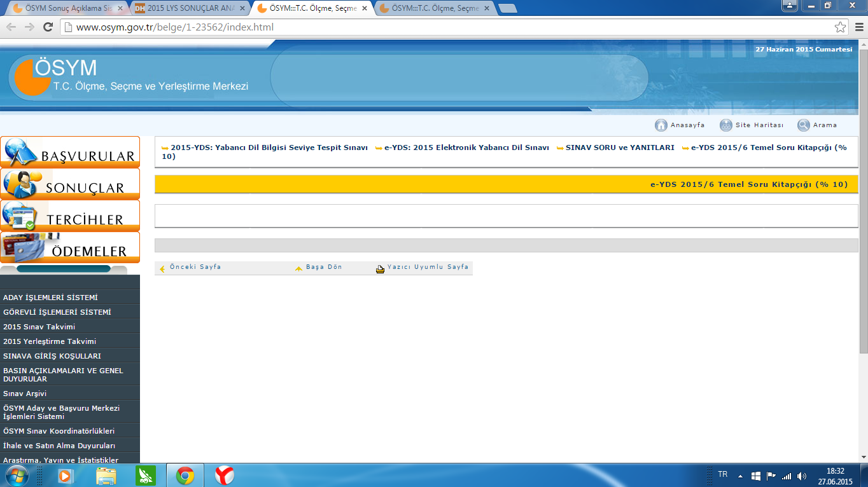Image resolution: width=868 pixels, height=487 pixels.
Task: Click 2015-YDS breadcrumb link
Action: [269, 147]
